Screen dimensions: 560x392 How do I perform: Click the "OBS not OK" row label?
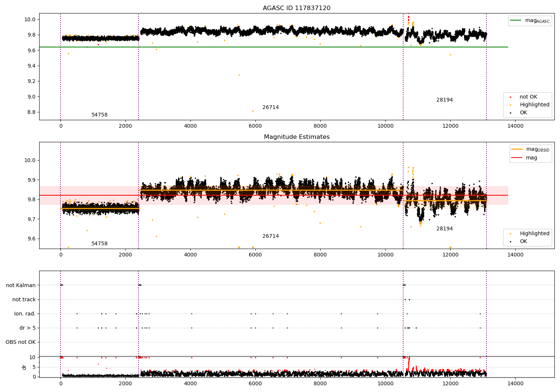tap(21, 342)
